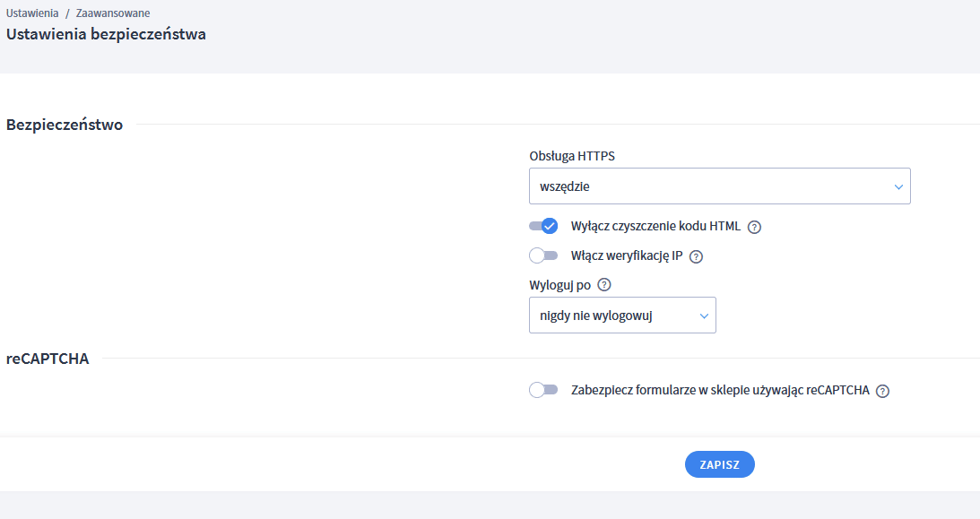Click the Włącz weryfikację IP label text
The width and height of the screenshot is (980, 519).
627,255
